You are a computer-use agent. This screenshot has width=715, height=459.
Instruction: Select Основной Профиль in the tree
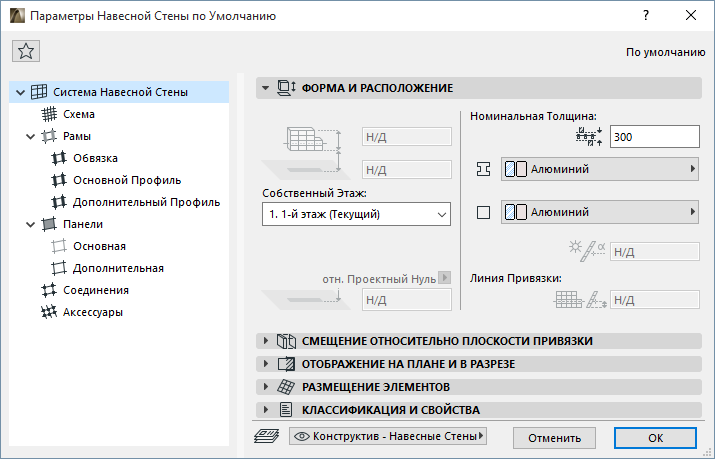tap(127, 180)
